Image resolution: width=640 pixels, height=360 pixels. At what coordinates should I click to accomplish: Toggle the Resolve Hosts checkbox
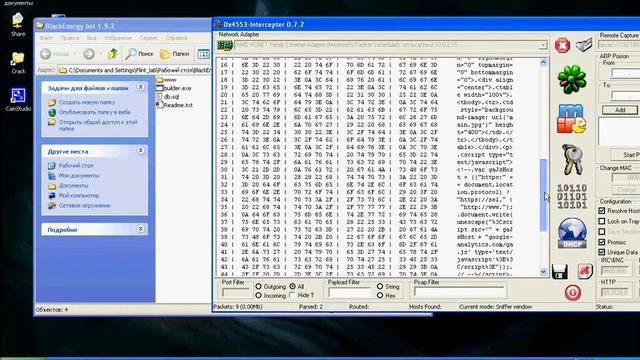pos(602,211)
